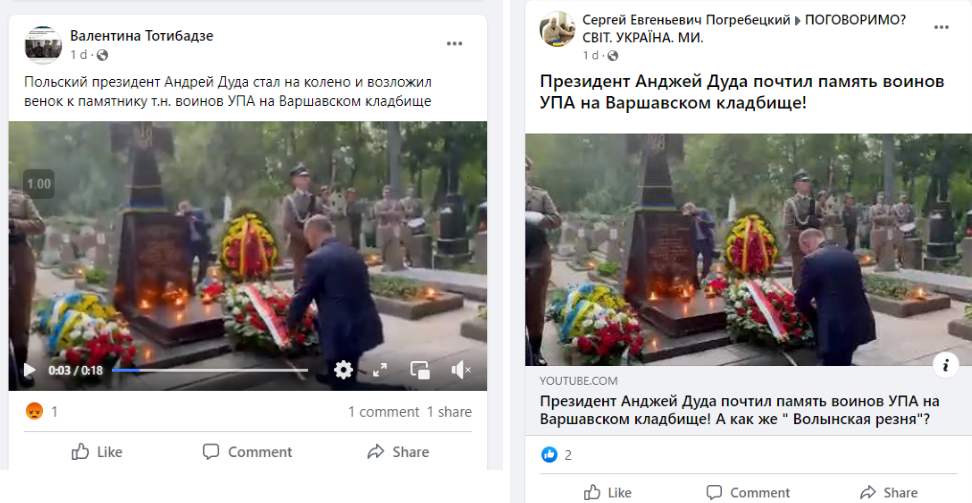Share Валентина Тотибадзе's post

pos(398,452)
